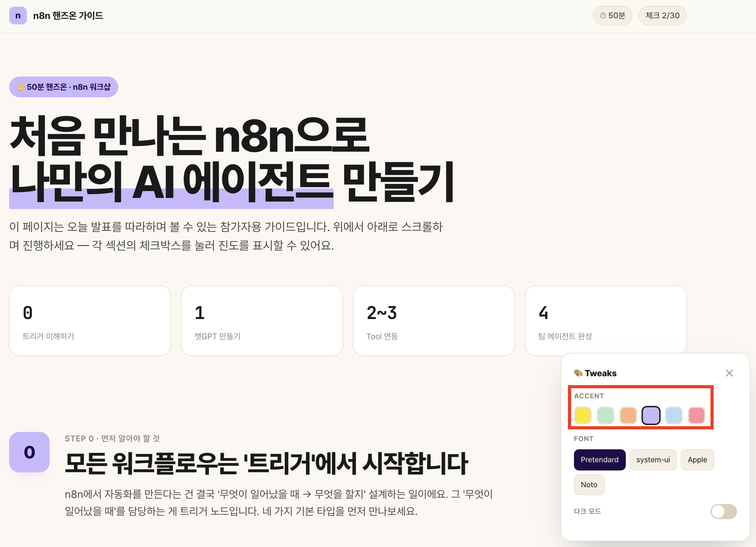
Task: Select the purple accent swatch
Action: pyautogui.click(x=651, y=415)
